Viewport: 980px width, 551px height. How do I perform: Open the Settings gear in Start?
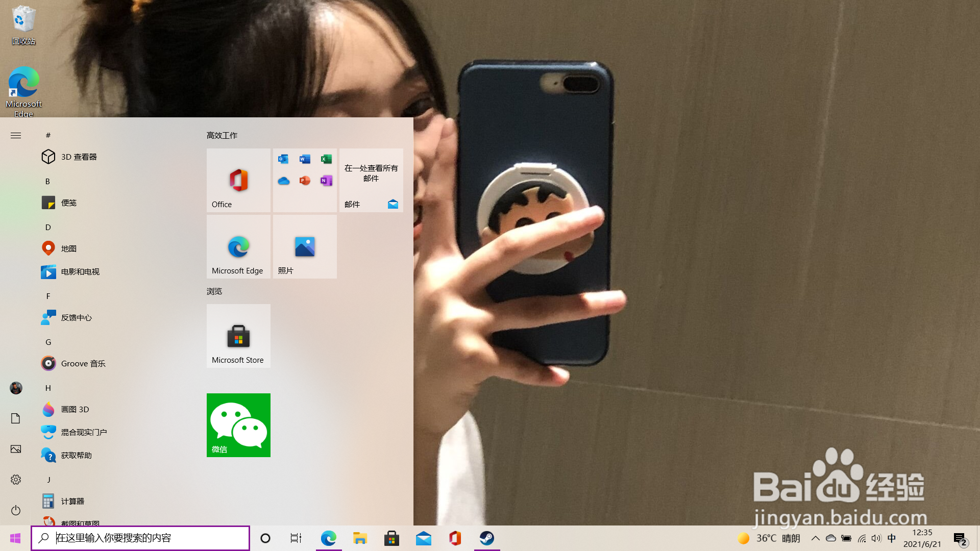15,480
